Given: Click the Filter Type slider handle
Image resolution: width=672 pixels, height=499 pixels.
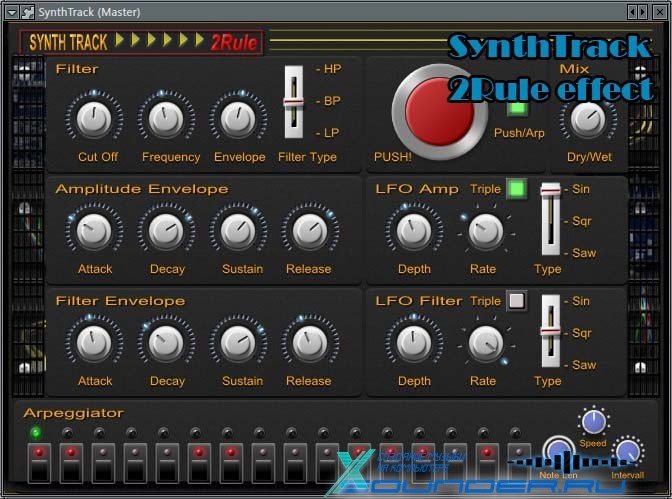Looking at the screenshot, I should pyautogui.click(x=294, y=102).
